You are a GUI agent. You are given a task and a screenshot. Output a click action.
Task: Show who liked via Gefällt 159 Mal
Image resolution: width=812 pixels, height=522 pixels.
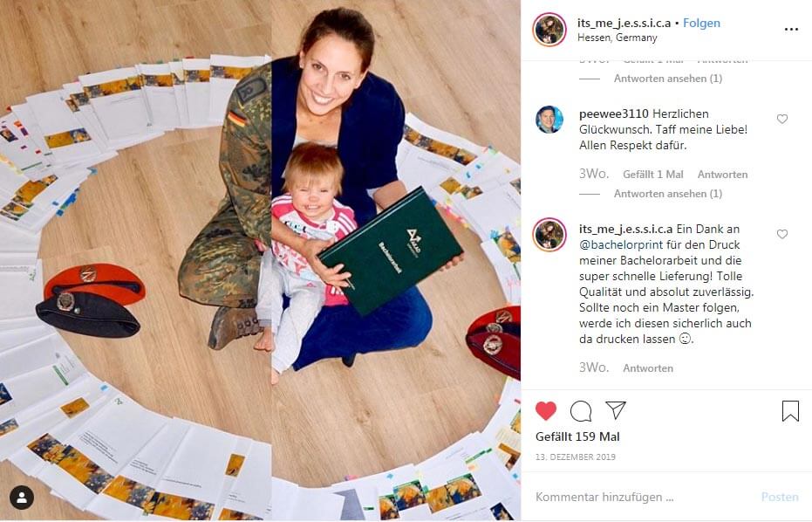pos(577,436)
